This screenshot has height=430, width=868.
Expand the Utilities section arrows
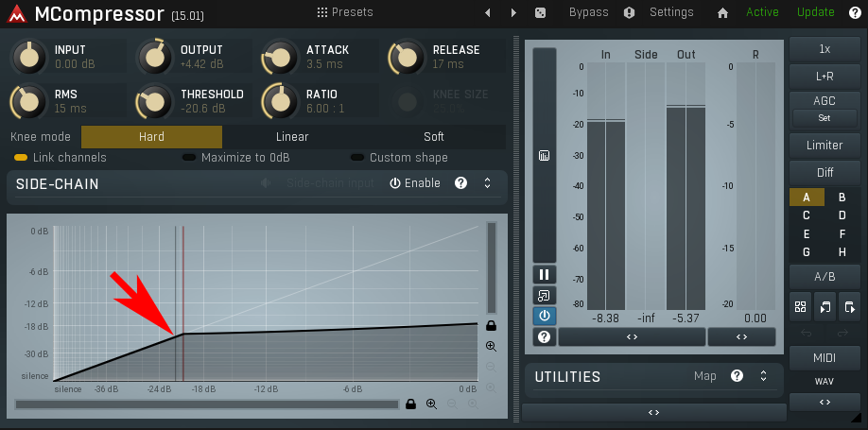(x=763, y=376)
